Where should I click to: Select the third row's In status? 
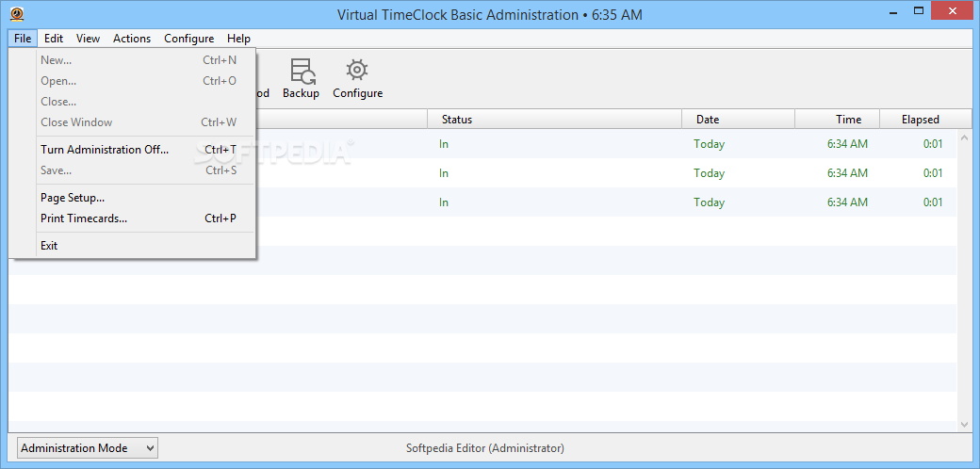tap(444, 202)
